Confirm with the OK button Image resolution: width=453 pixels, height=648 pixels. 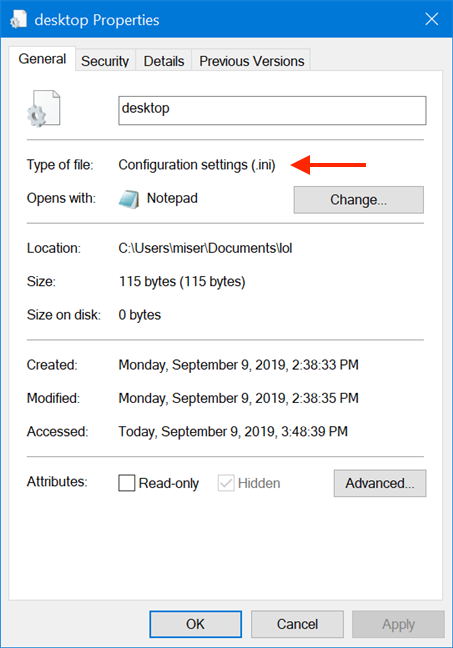(196, 624)
